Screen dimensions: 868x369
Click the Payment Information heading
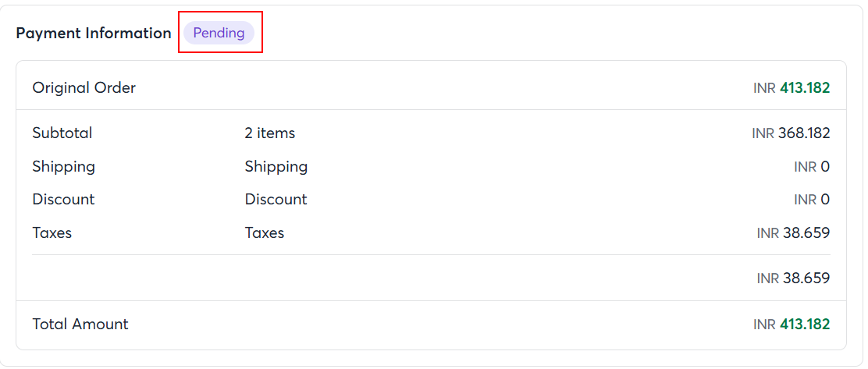(94, 33)
